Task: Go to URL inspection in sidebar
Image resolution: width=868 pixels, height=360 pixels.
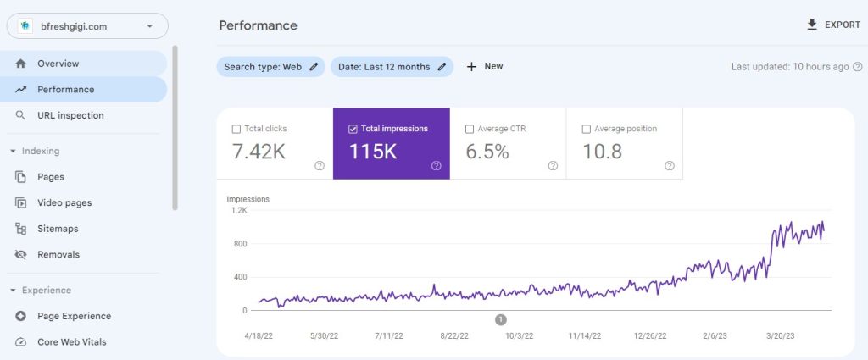Action: pos(70,115)
